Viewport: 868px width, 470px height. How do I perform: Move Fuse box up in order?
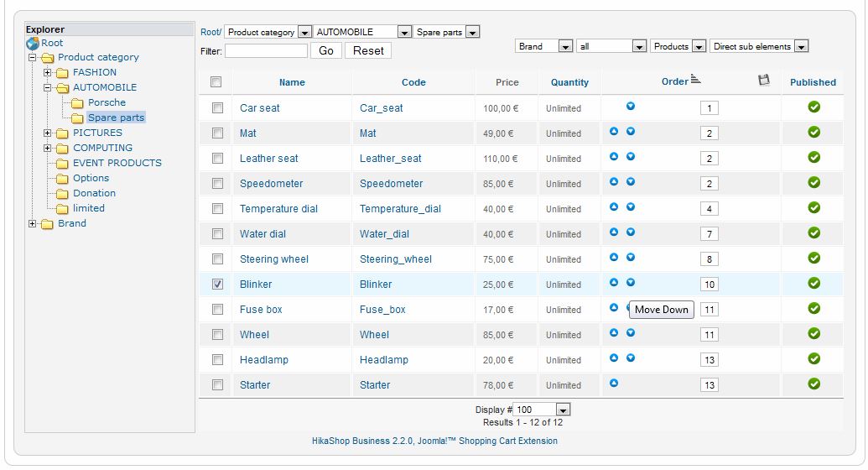[614, 308]
